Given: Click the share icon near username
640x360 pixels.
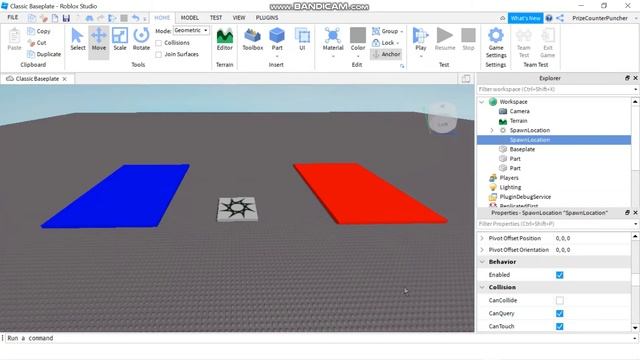Looking at the screenshot, I should 560,18.
